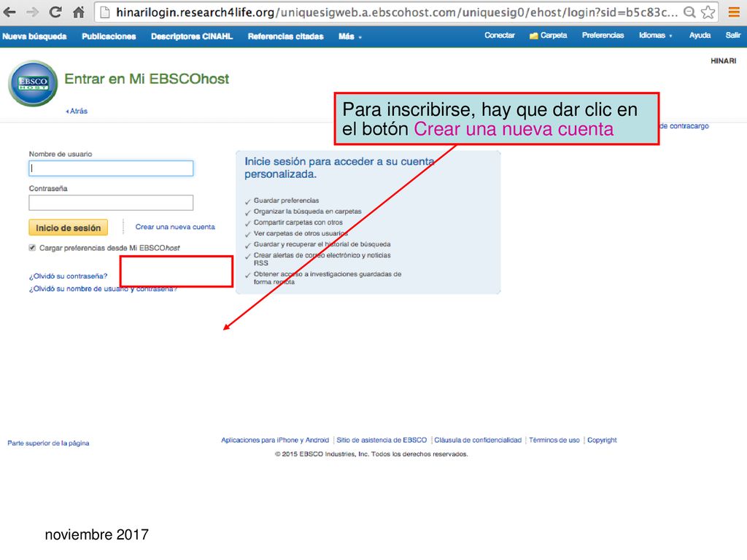This screenshot has width=747, height=560.
Task: Open Aplicaciones para iPhone y Android
Action: pos(275,440)
